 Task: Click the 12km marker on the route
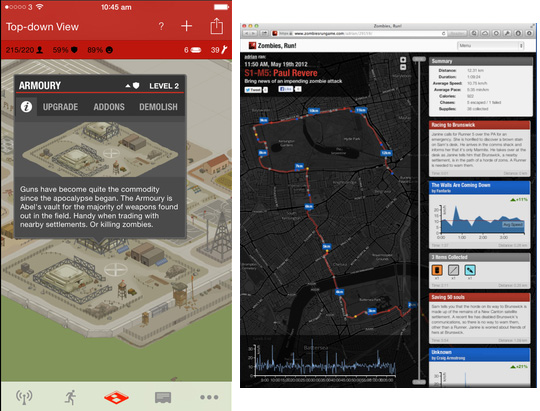point(386,153)
